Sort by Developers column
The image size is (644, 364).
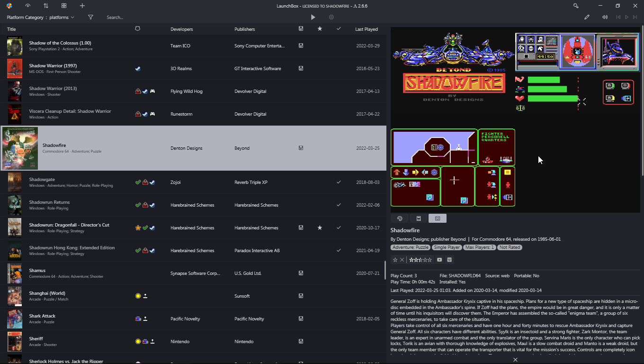[182, 29]
